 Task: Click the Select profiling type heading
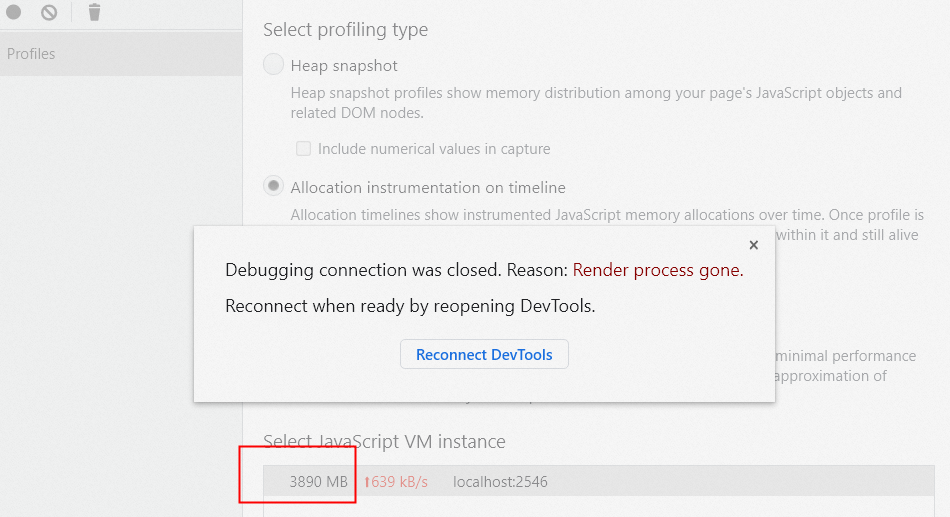(345, 30)
